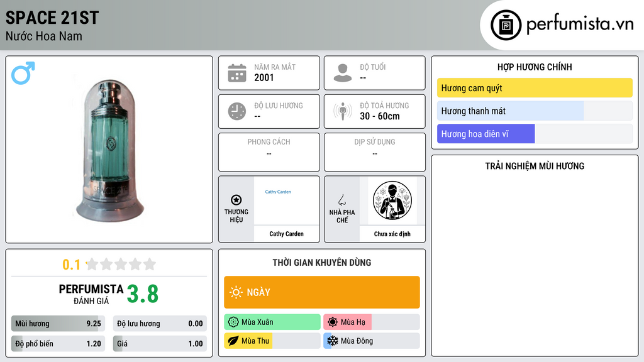Click the clock icon for longevity

pos(237,111)
